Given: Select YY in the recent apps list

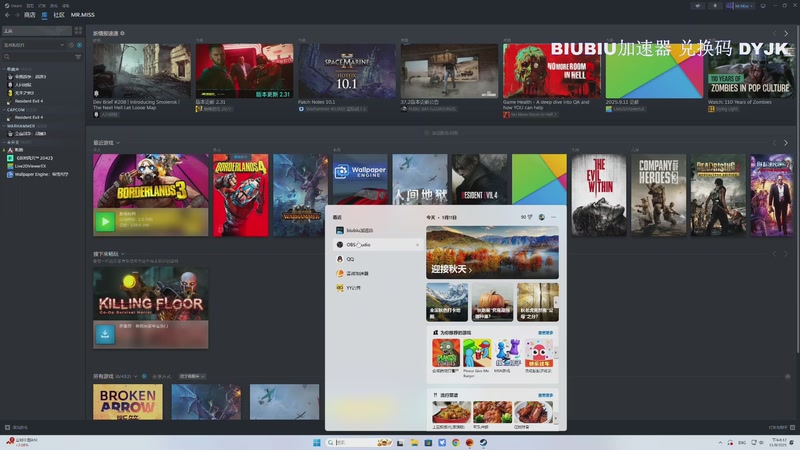Looking at the screenshot, I should [378, 288].
